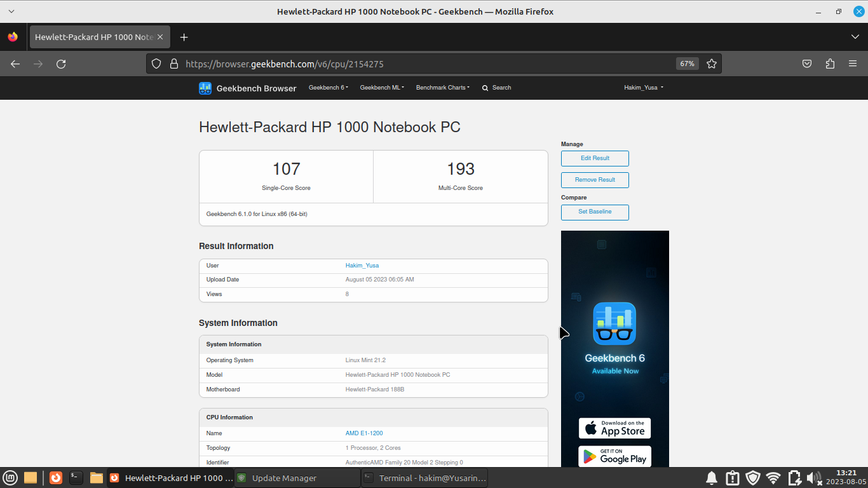Reset the 67% zoom level

click(x=687, y=64)
